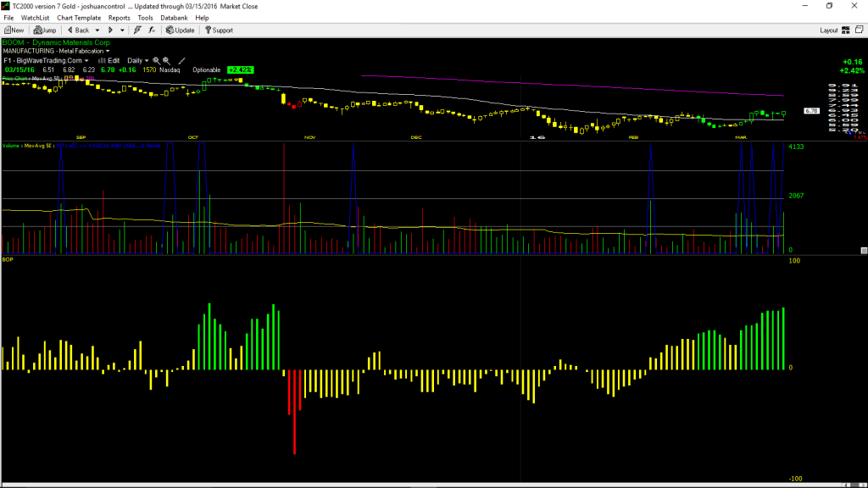The image size is (868, 488).
Task: Click the BOOM - Dynamic Materials Corp title
Action: [56, 42]
